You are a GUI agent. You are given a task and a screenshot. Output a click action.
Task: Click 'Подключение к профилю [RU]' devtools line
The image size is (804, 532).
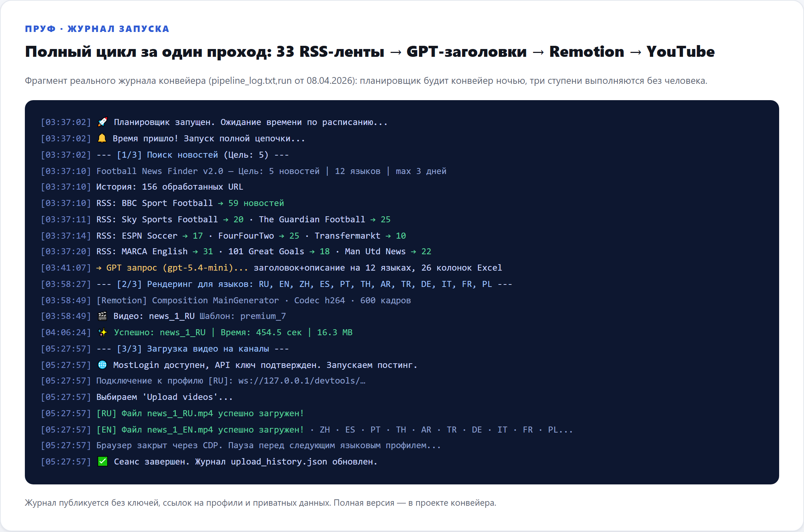[231, 381]
